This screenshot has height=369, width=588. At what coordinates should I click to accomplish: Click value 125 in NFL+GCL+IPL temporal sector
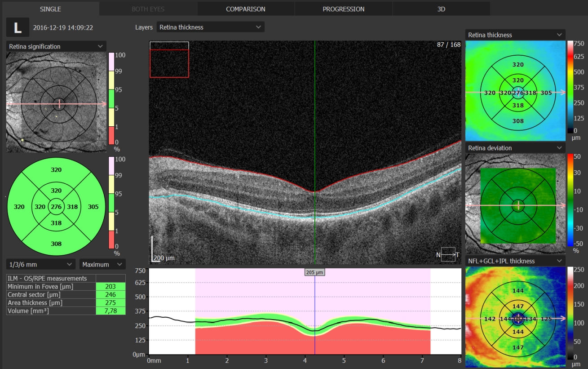coord(546,319)
